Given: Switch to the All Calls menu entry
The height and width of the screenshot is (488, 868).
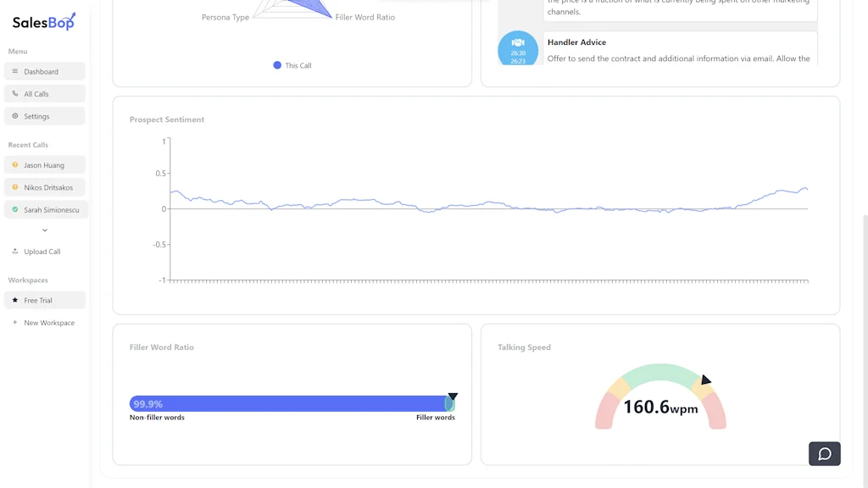Looking at the screenshot, I should pyautogui.click(x=46, y=93).
